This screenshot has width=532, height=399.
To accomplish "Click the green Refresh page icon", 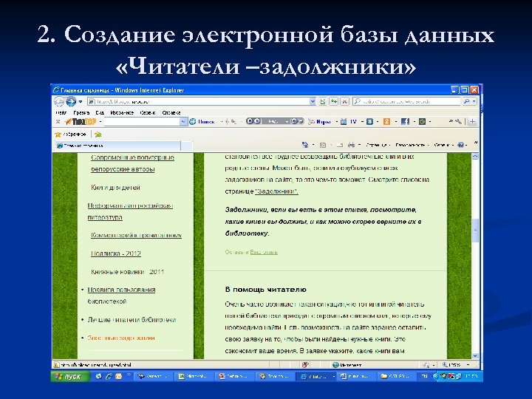I will (334, 101).
